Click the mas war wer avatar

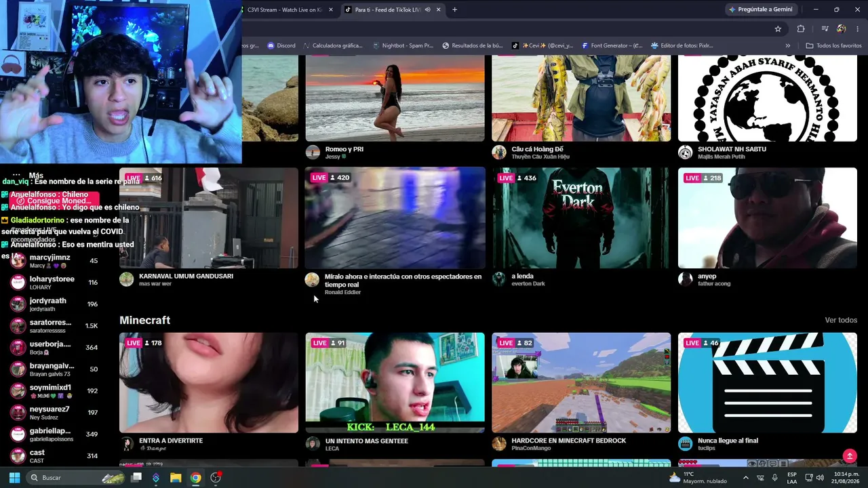pyautogui.click(x=127, y=280)
